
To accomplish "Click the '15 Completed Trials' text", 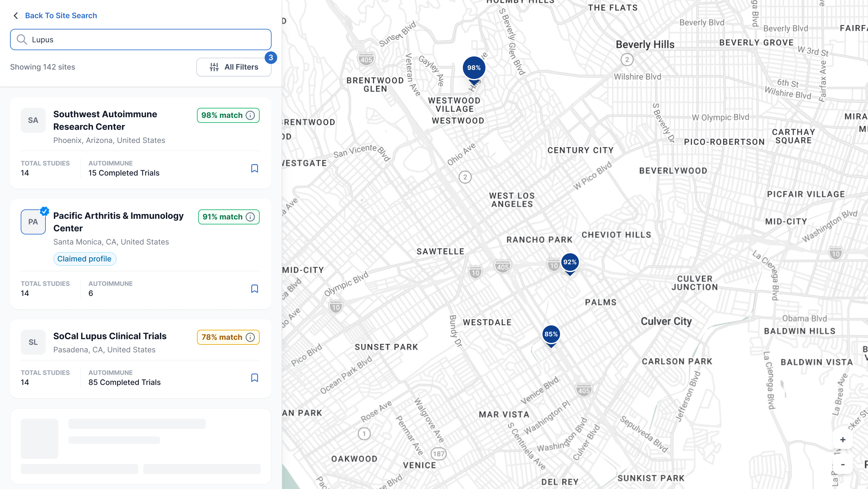I will 124,173.
